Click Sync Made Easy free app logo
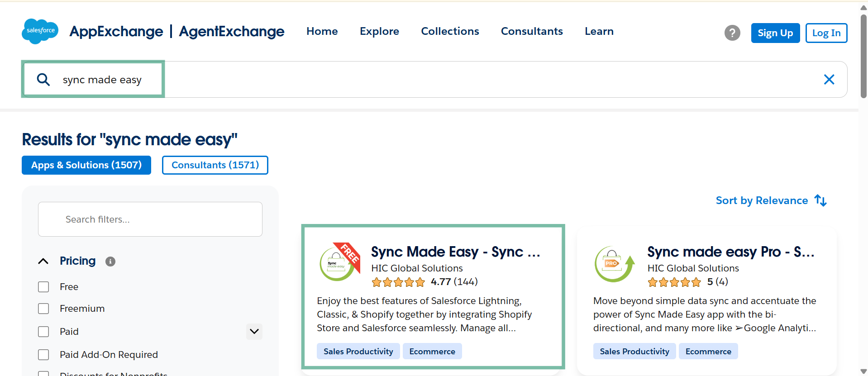868x376 pixels. click(x=339, y=262)
